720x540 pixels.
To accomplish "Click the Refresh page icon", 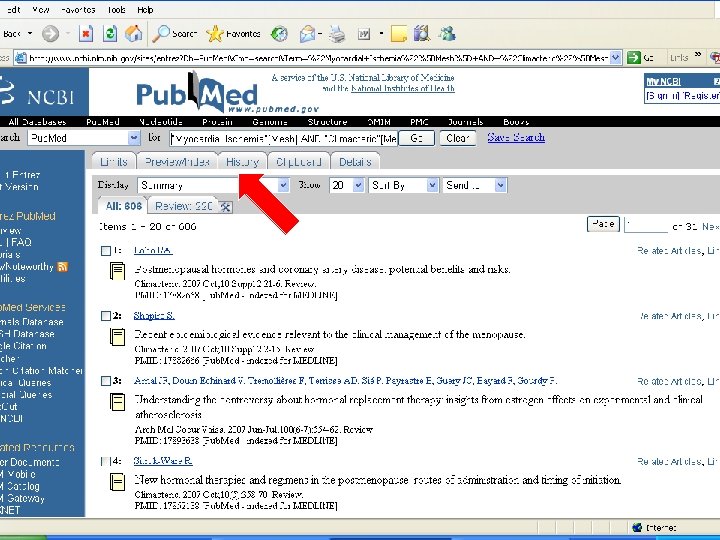I will tap(110, 34).
